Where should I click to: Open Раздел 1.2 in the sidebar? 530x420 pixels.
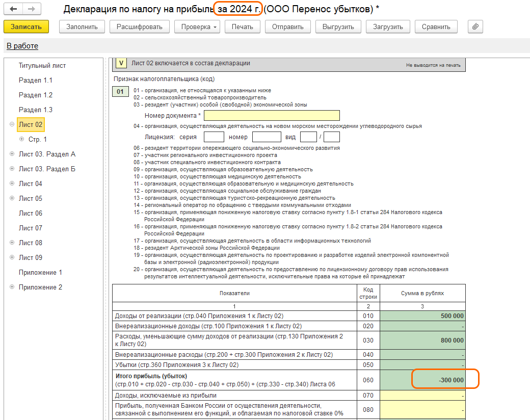[x=36, y=95]
